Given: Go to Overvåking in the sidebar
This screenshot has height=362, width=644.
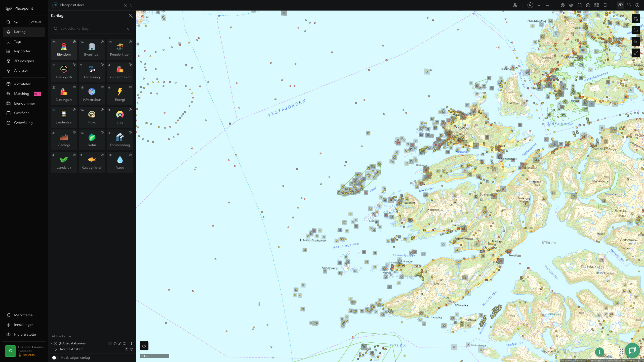Looking at the screenshot, I should [x=24, y=123].
